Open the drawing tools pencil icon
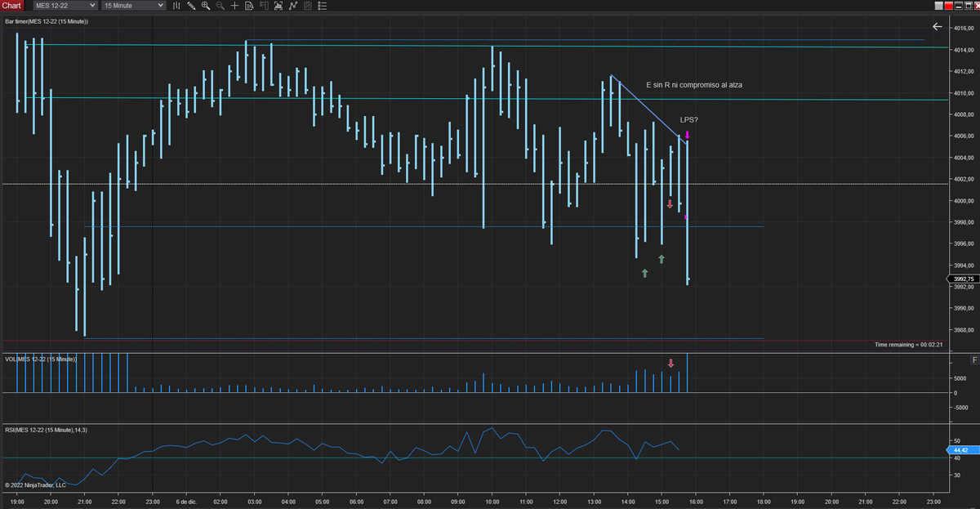980x509 pixels. (191, 6)
